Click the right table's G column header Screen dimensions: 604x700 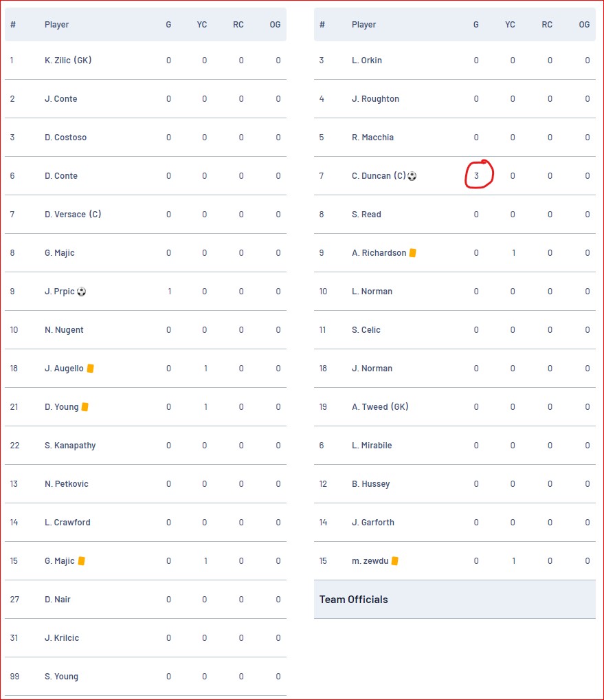(x=476, y=25)
